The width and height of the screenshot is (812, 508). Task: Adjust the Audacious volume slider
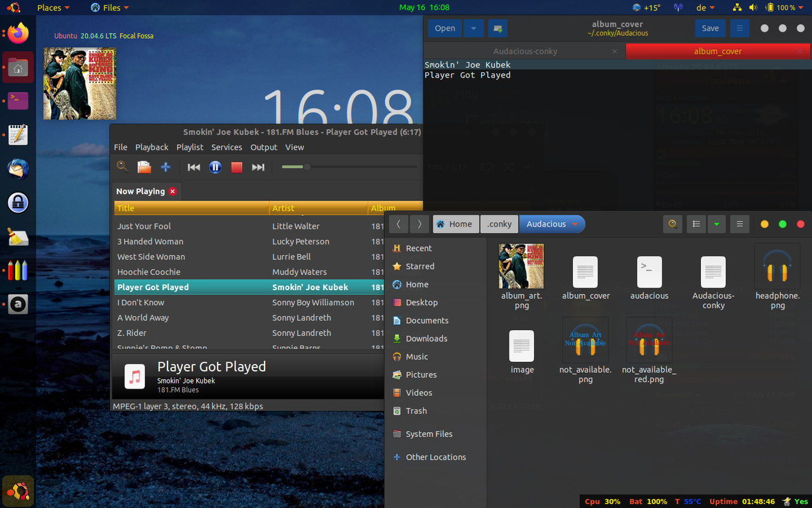[x=349, y=167]
